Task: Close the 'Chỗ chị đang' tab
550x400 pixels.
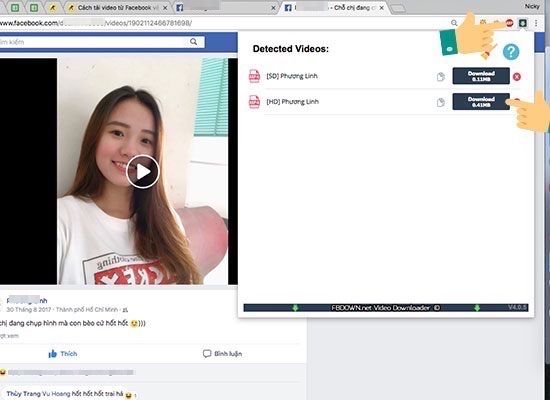Action: click(382, 8)
